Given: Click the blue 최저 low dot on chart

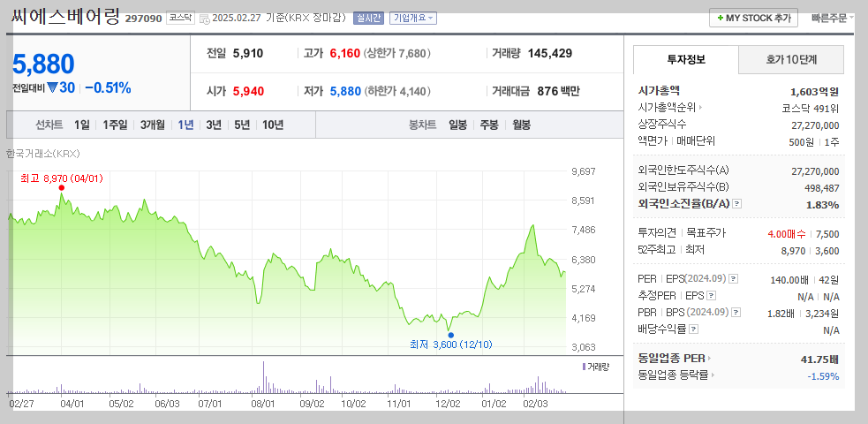Looking at the screenshot, I should pyautogui.click(x=450, y=335).
